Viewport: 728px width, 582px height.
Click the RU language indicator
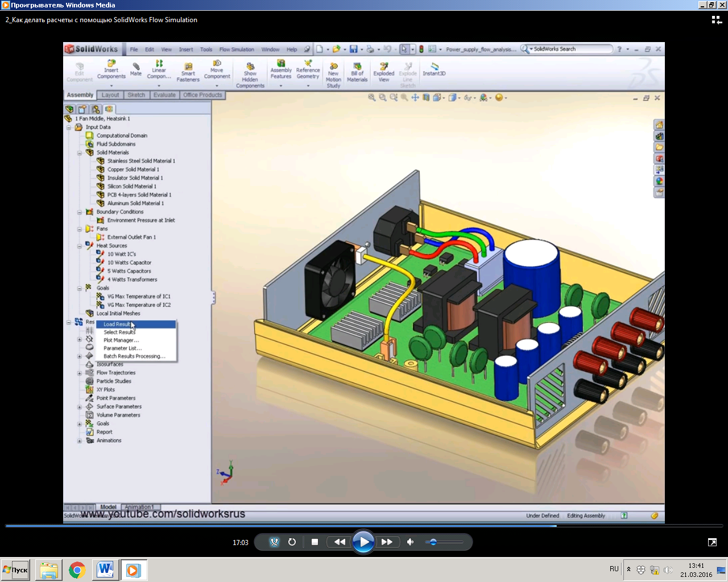point(614,569)
